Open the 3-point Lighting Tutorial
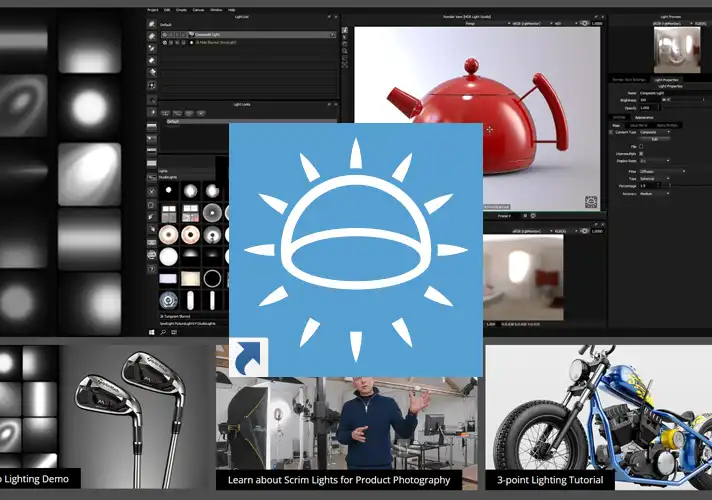The image size is (712, 500). pos(598,417)
